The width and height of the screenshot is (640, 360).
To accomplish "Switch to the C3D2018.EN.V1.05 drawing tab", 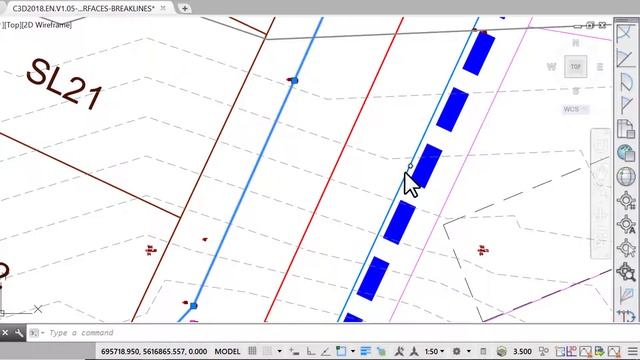I will (83, 8).
